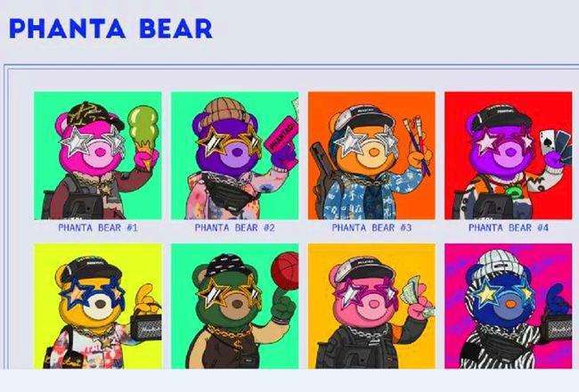Click the brown beanie on purple bear
579x392 pixels.
pyautogui.click(x=225, y=110)
